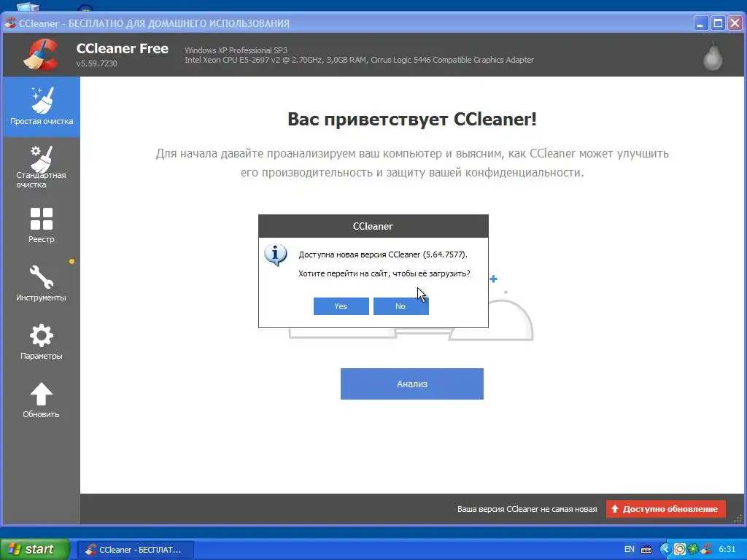The height and width of the screenshot is (560, 747).
Task: Click the orange circular-arrows tray icon
Action: (x=679, y=550)
